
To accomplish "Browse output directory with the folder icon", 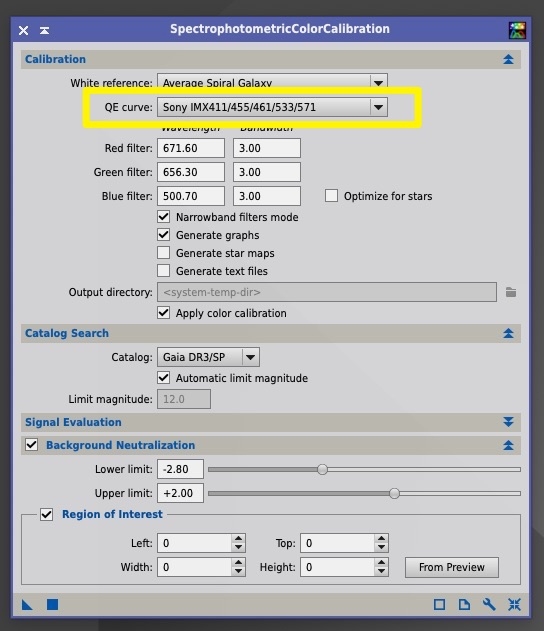I will 511,292.
